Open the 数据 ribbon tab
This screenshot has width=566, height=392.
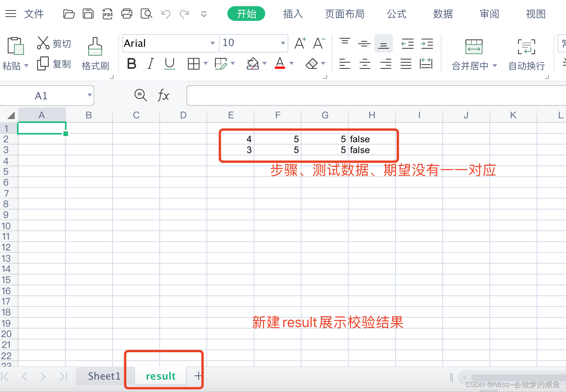click(443, 14)
